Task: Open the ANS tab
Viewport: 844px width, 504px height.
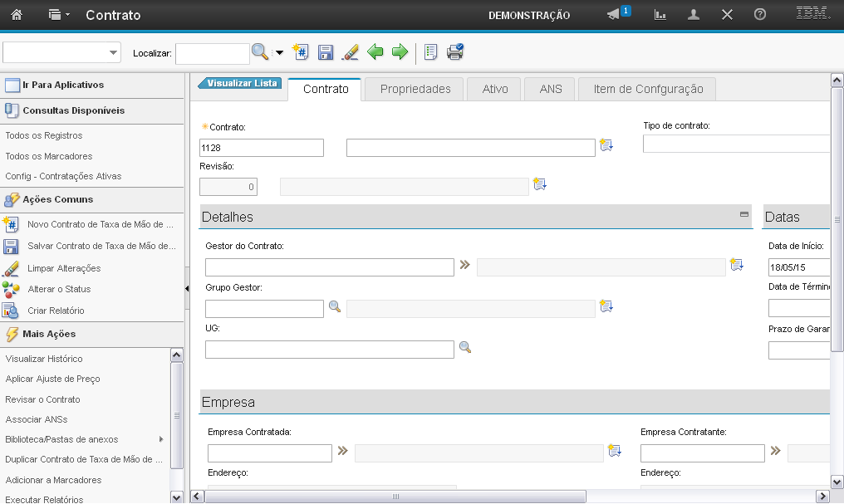Action: (550, 89)
